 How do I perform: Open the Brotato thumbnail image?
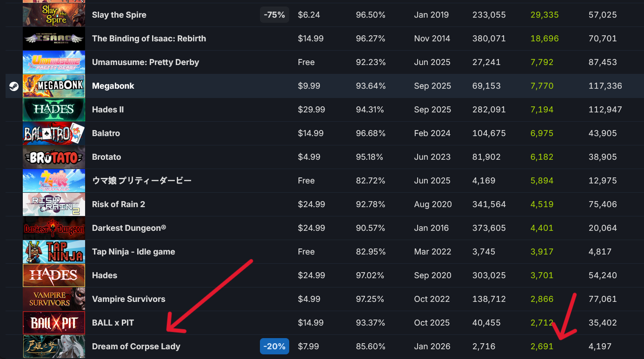pyautogui.click(x=54, y=157)
